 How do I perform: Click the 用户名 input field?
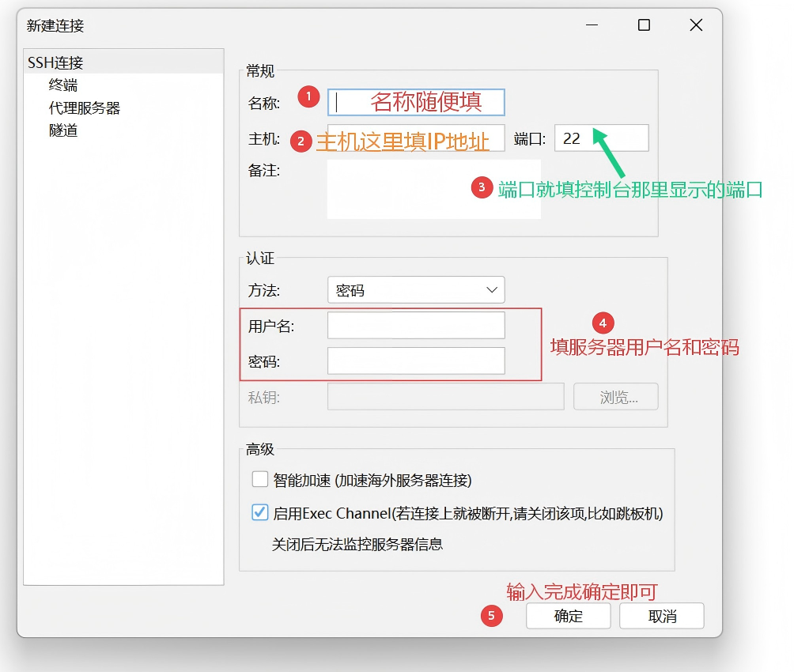coord(416,326)
